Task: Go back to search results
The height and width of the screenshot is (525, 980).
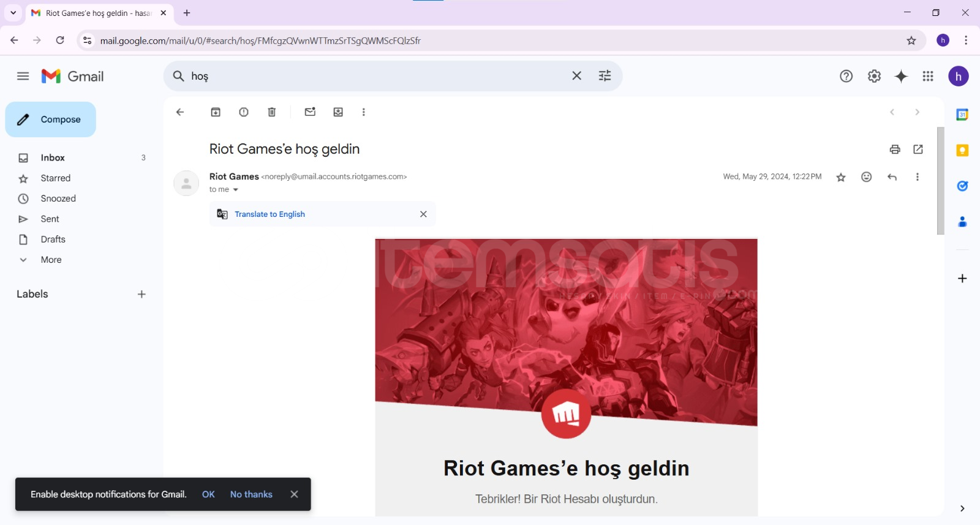Action: 180,112
